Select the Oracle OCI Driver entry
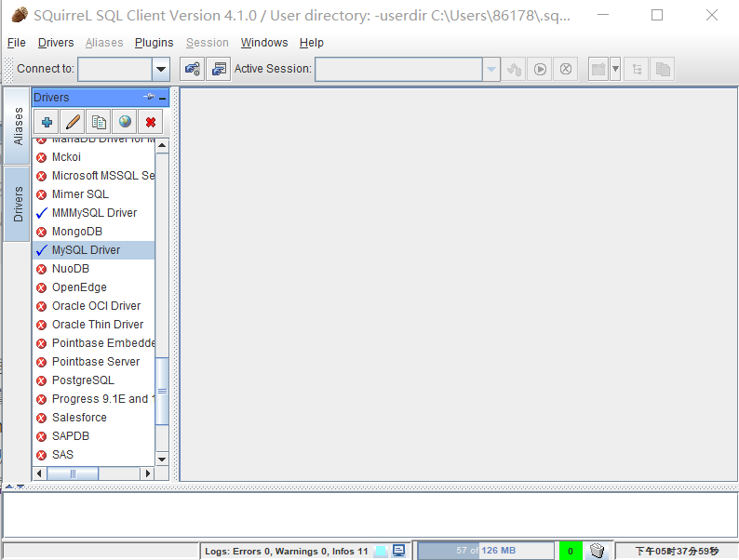Viewport: 739px width, 560px height. point(94,306)
